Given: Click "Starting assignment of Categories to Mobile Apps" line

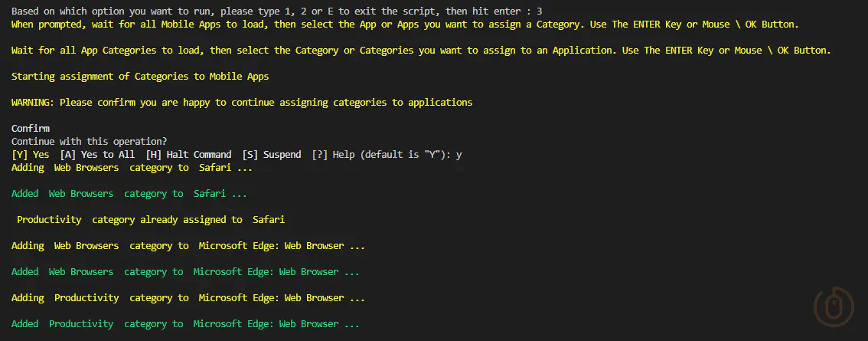Looking at the screenshot, I should pyautogui.click(x=140, y=76).
